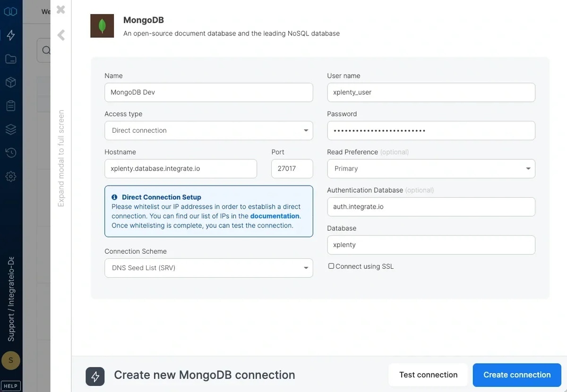The image size is (567, 392).
Task: Select the stacked layers icon in sidebar
Action: (x=10, y=129)
